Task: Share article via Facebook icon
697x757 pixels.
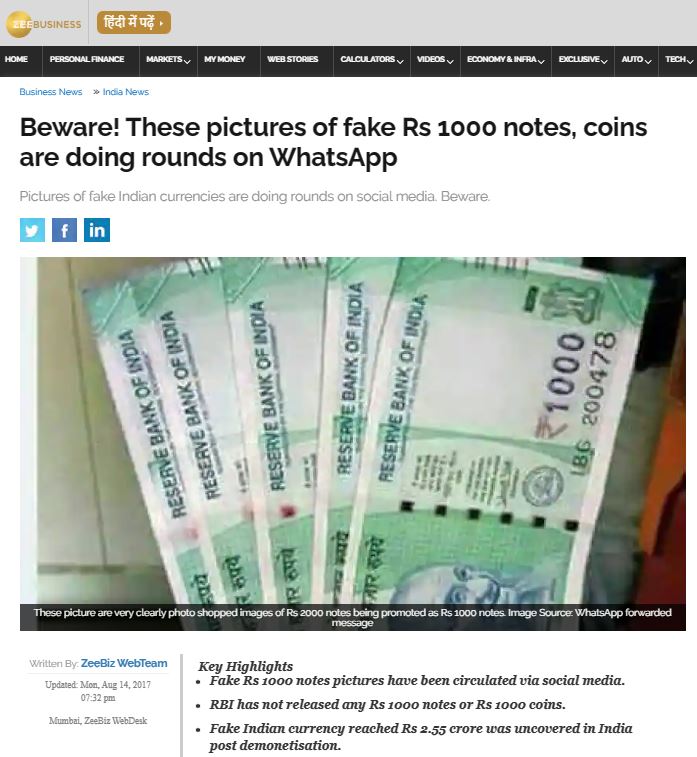Action: coord(64,230)
